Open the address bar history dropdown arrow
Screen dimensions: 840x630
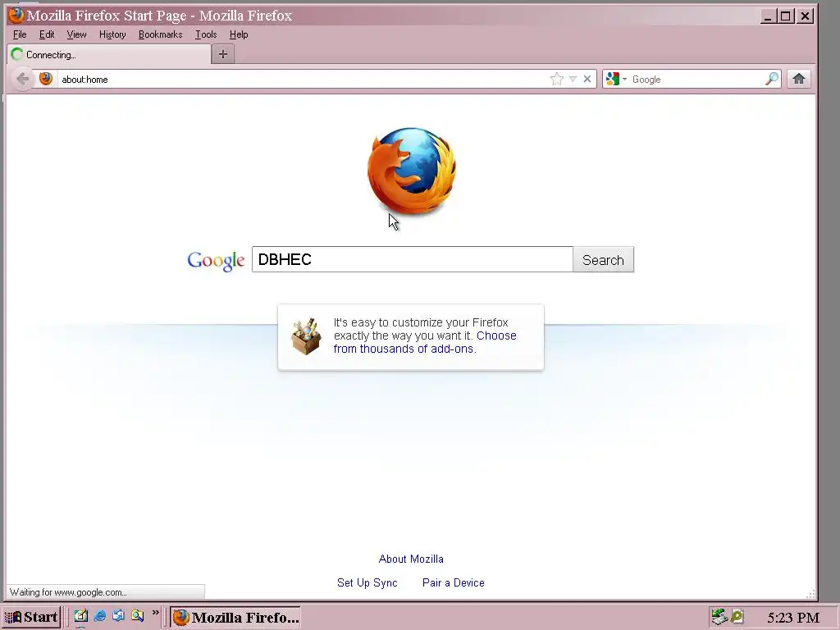point(573,80)
